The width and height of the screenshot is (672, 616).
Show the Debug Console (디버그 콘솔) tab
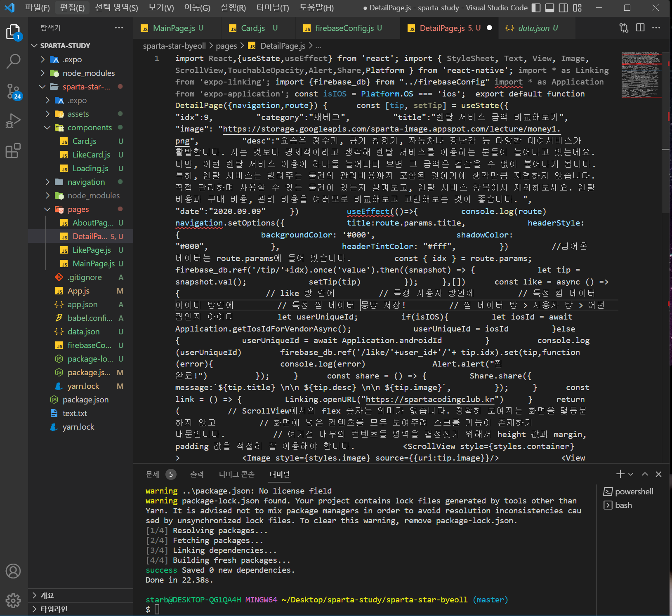236,474
